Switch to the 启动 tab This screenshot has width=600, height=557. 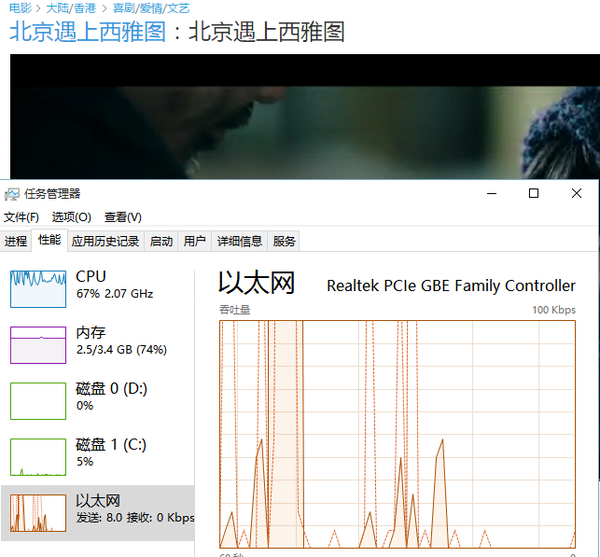pos(161,241)
